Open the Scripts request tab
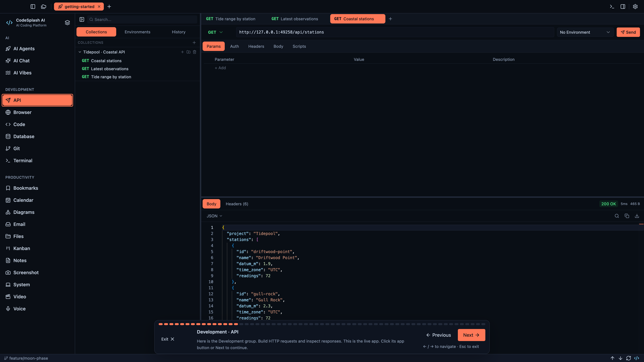Image resolution: width=644 pixels, height=362 pixels. coord(299,46)
